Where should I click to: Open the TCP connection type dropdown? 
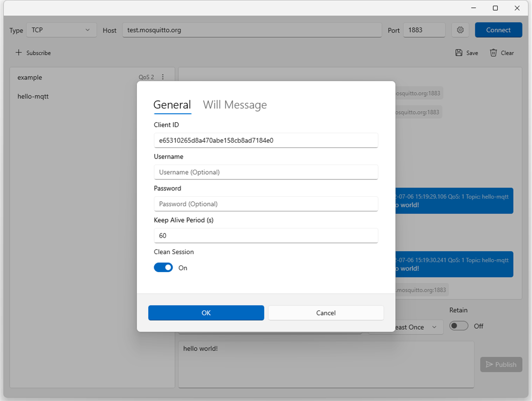click(x=61, y=30)
